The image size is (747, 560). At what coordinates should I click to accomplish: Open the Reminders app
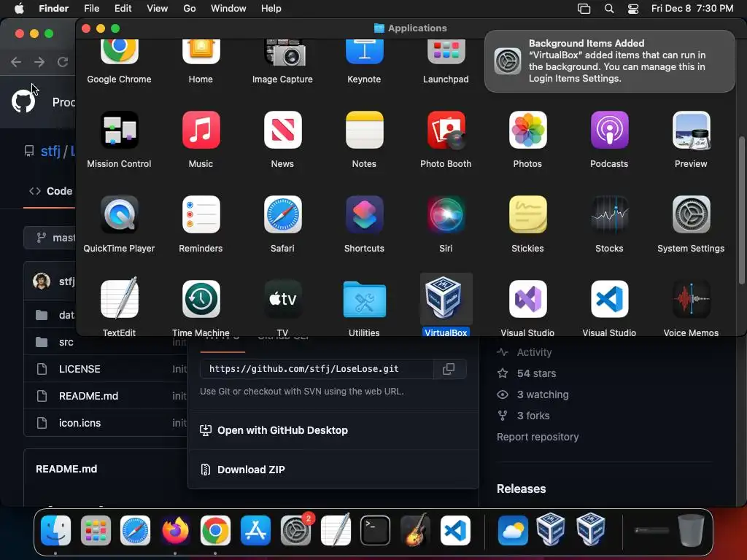[x=201, y=214]
